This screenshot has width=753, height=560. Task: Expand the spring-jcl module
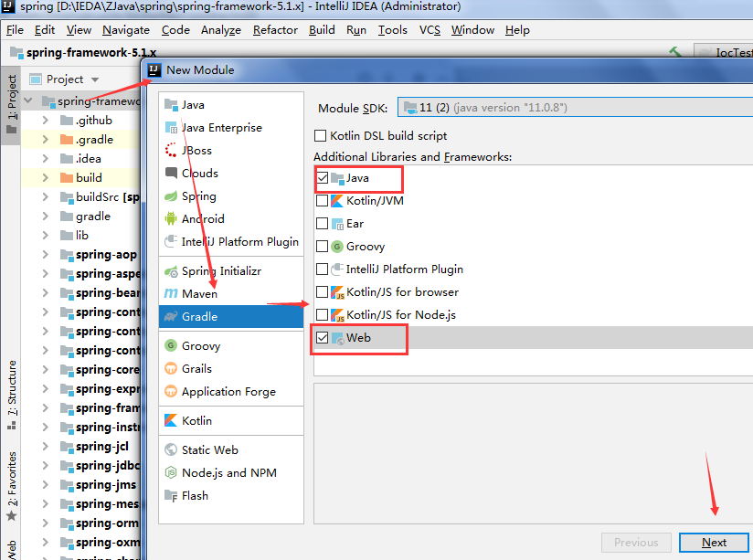point(45,446)
